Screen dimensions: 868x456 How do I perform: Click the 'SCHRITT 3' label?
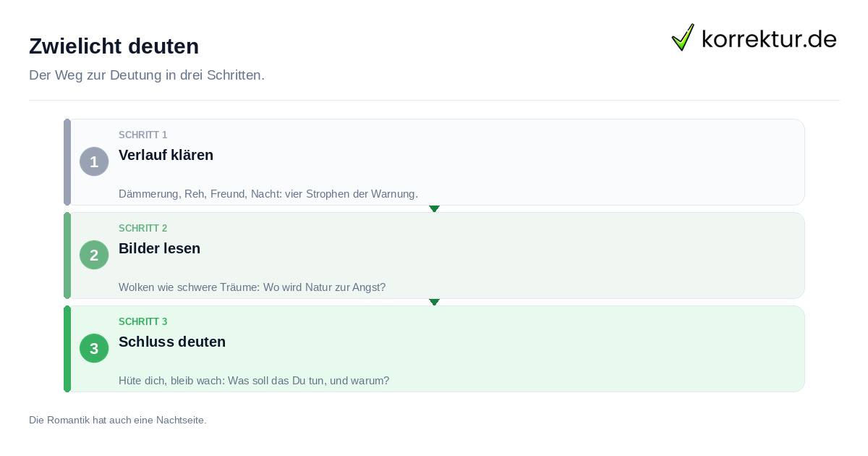[x=142, y=322]
